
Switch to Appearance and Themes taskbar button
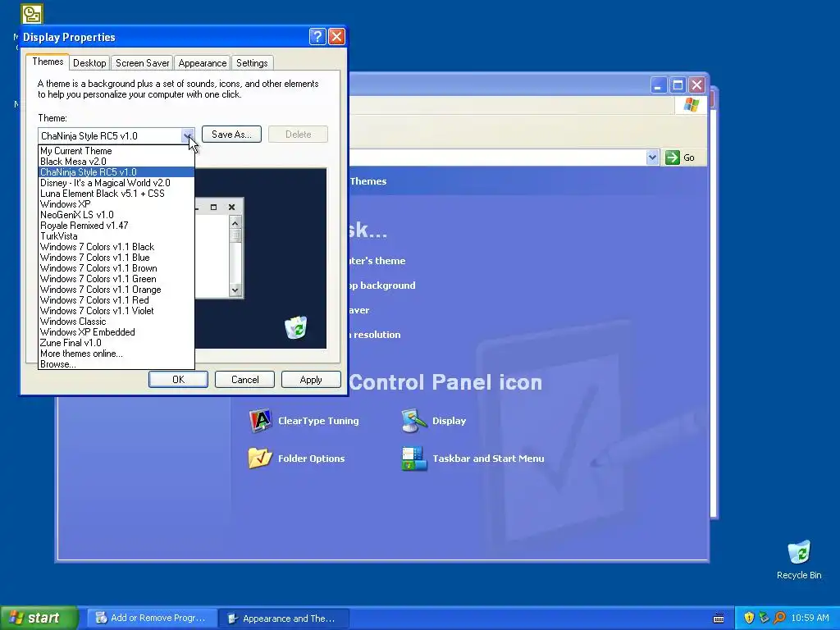[x=285, y=619]
